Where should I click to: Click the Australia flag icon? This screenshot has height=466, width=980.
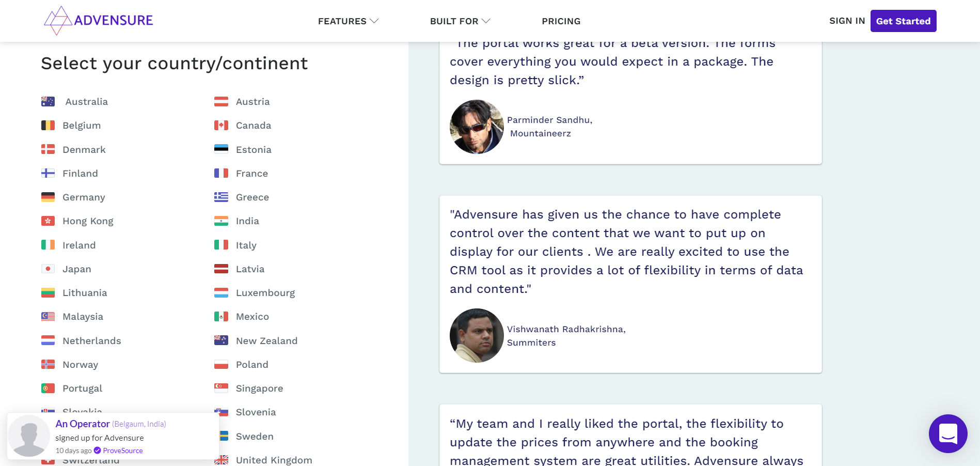pos(48,102)
